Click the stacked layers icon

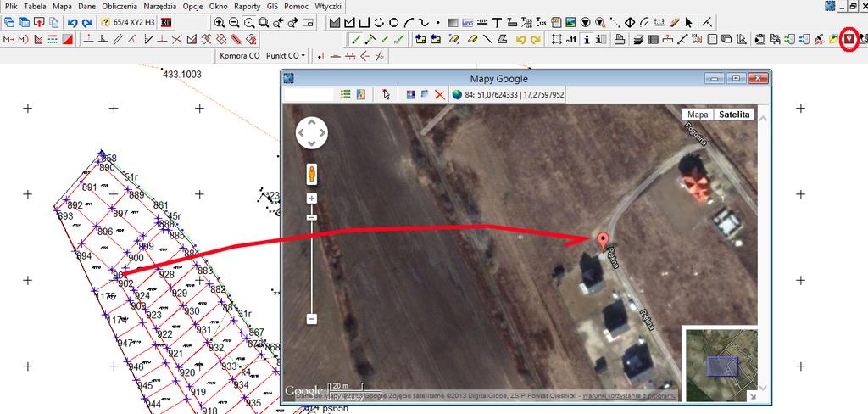(x=638, y=39)
